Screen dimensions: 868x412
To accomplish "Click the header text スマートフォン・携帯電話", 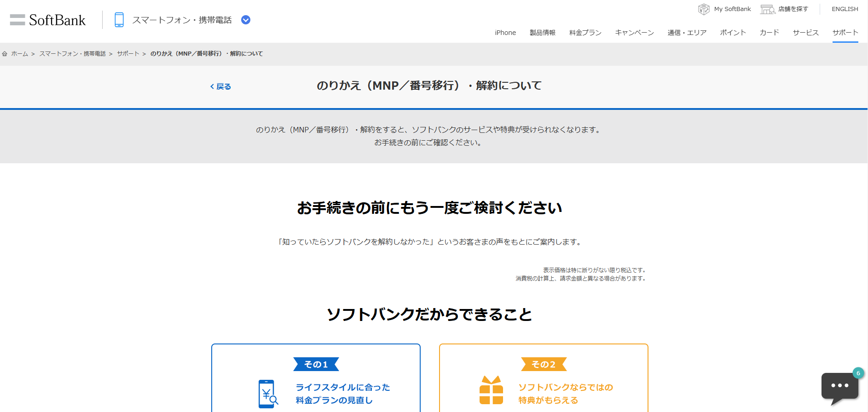I will coord(182,20).
